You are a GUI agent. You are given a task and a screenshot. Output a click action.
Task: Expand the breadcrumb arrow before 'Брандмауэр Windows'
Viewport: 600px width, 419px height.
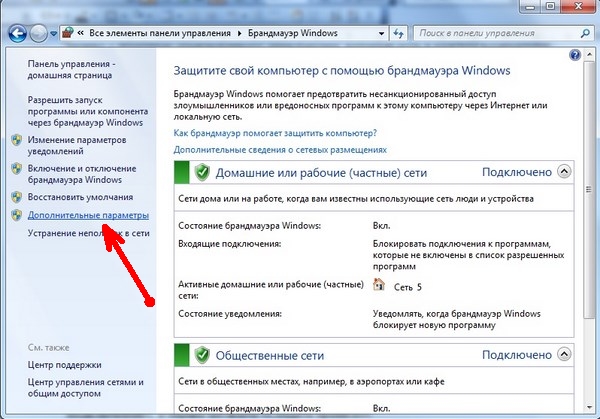pyautogui.click(x=240, y=33)
